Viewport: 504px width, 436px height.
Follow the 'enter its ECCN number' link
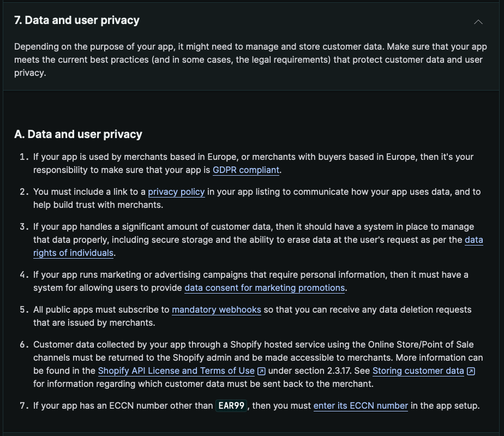coord(361,405)
